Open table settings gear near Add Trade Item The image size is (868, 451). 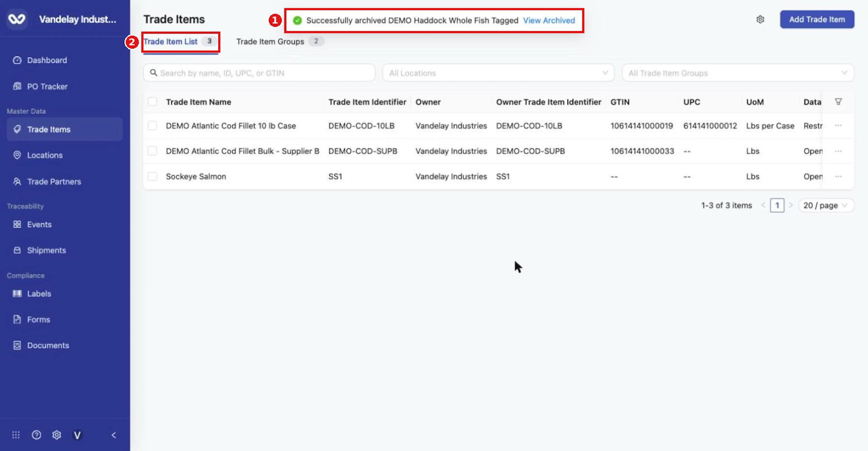click(760, 19)
